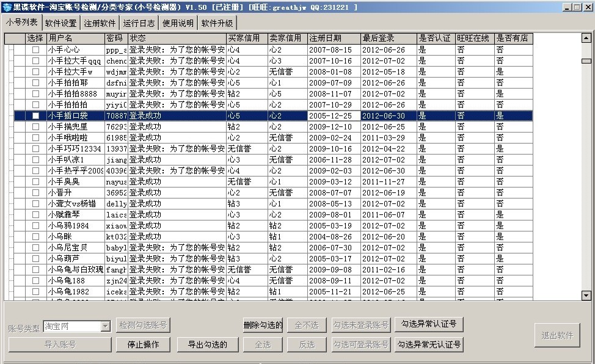The image size is (595, 364).
Task: Tick the checkbox for user 小手插口袋
Action: (35, 116)
